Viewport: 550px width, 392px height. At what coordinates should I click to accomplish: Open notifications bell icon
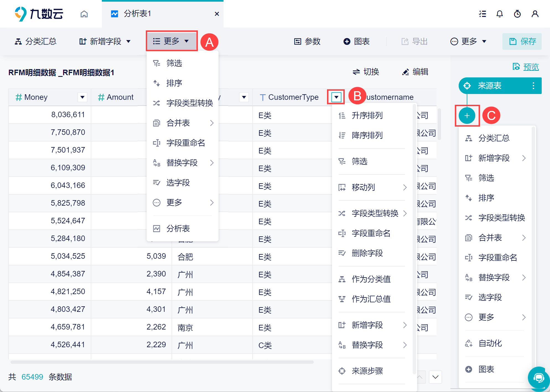tap(499, 14)
